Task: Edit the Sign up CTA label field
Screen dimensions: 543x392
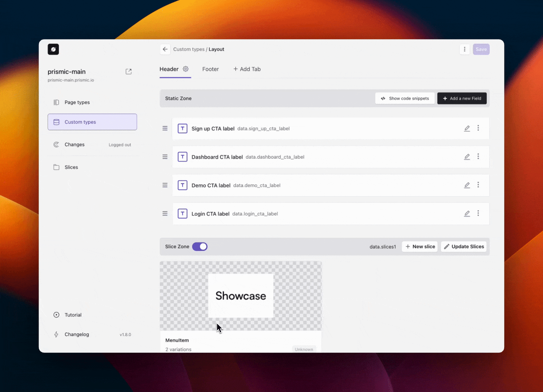Action: (467, 128)
